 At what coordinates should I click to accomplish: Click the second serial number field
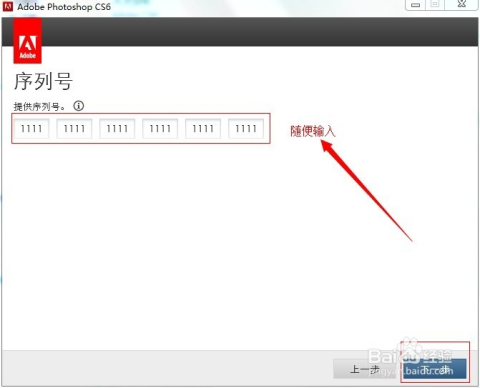tap(74, 129)
